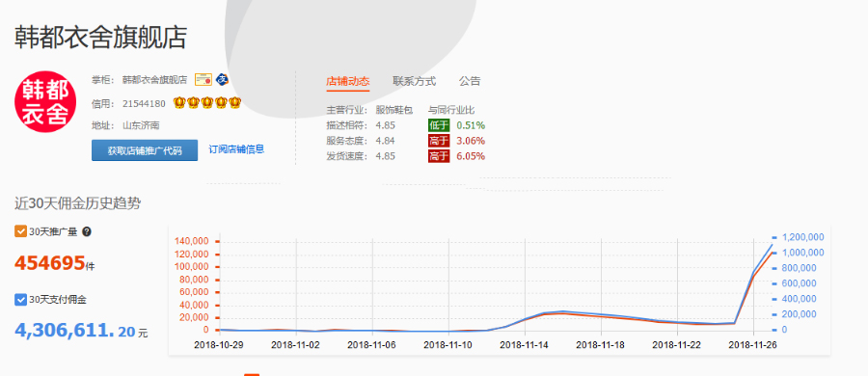Viewport: 868px width, 376px height.
Task: Toggle the orange 30天推广量 checkbox
Action: 20,231
